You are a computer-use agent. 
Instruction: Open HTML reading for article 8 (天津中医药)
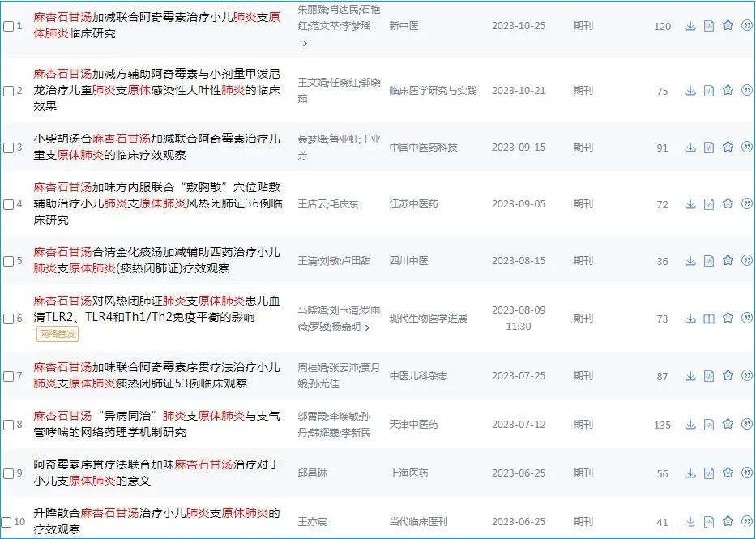click(709, 425)
